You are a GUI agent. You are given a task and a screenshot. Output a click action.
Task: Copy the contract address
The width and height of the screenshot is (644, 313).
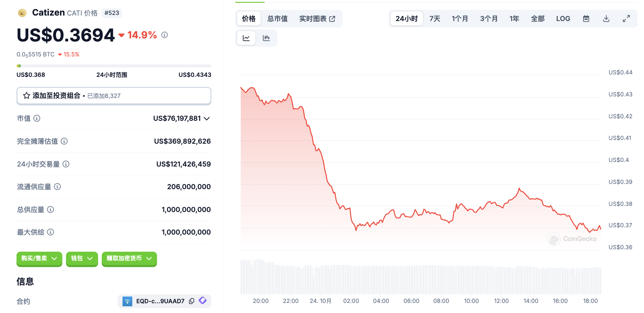(x=192, y=301)
